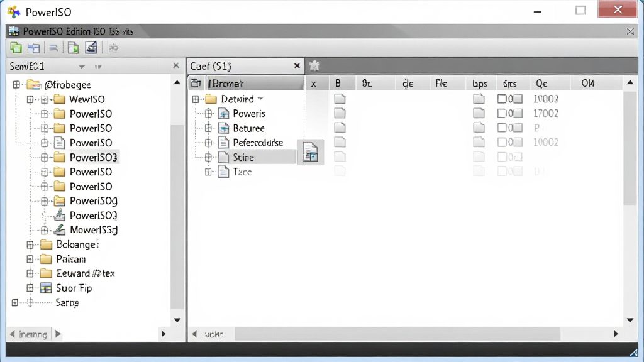
Task: Click the lines list toolbar icon
Action: (x=53, y=48)
